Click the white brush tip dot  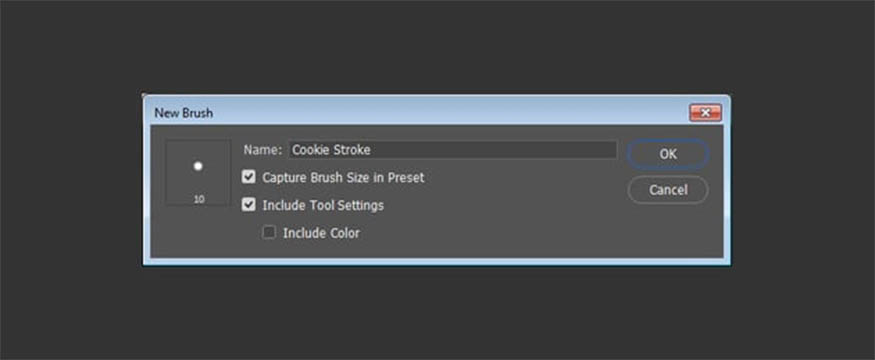click(x=198, y=166)
